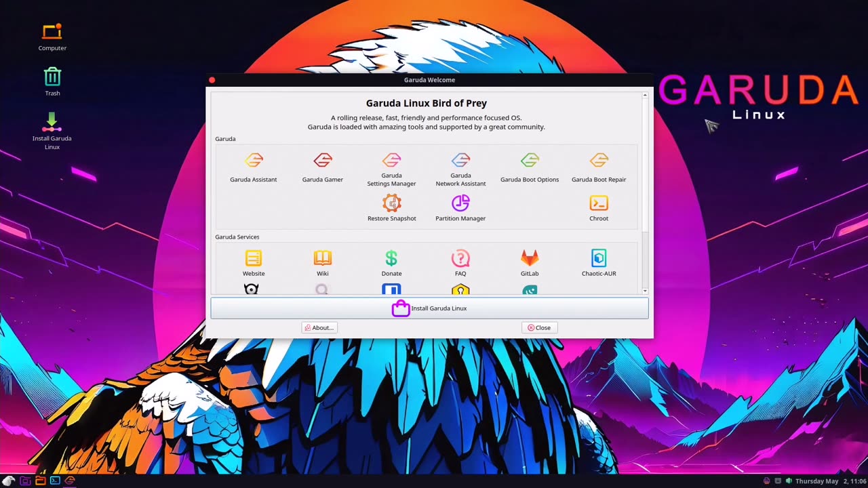Screen dimensions: 868x488
Task: Click the "Garuda Services" section label
Action: point(237,237)
